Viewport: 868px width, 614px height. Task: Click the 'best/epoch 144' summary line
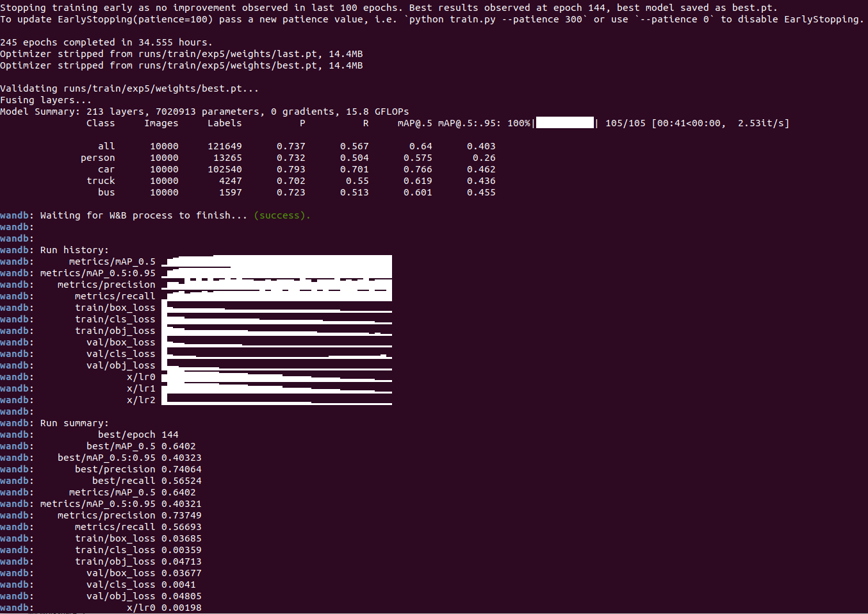tap(138, 435)
